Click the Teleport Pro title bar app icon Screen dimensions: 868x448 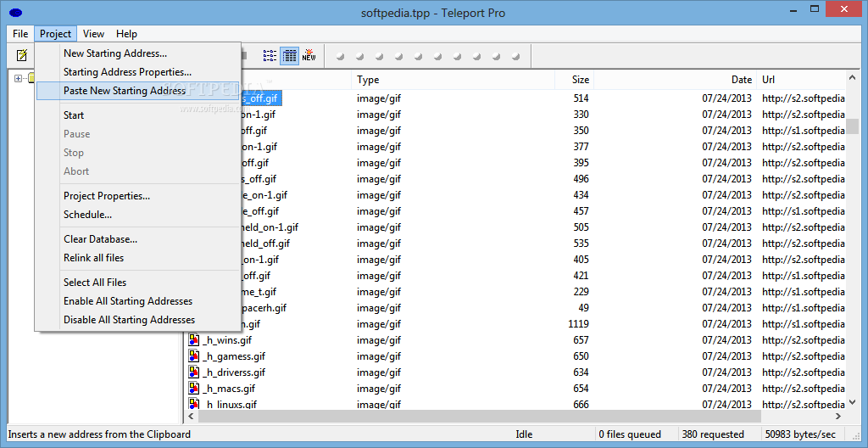16,13
